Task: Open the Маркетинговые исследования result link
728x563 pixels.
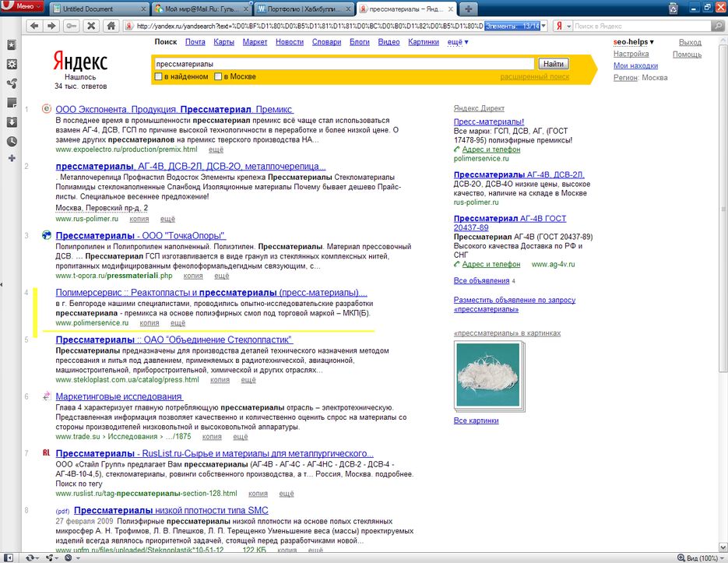Action: 119,396
